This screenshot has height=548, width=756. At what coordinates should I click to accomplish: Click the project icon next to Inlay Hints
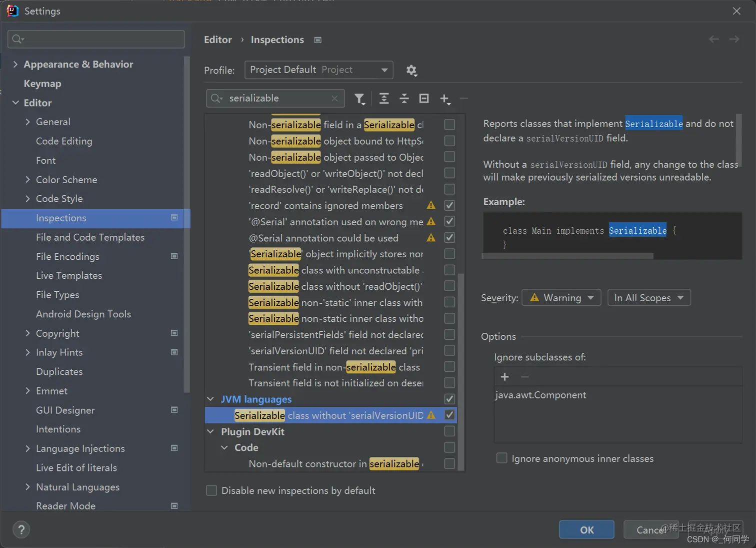tap(174, 352)
